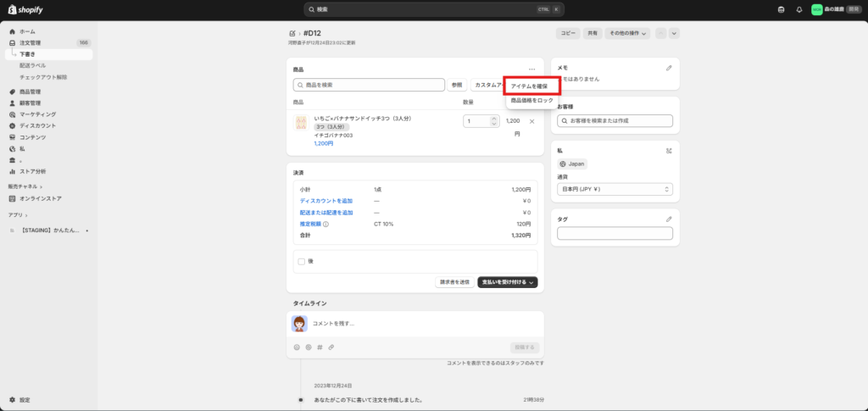Click the ディスカウントを追加 link

click(326, 201)
